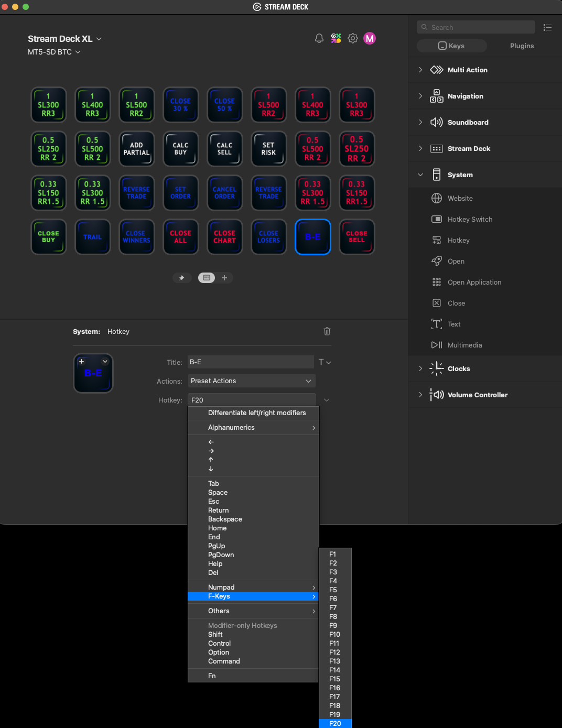The width and height of the screenshot is (562, 728).
Task: Open the Stream Deck XL device dropdown
Action: pyautogui.click(x=64, y=39)
